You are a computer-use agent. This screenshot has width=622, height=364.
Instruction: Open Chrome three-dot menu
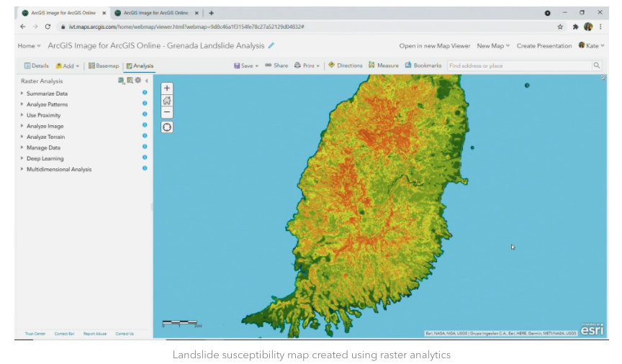pyautogui.click(x=600, y=27)
